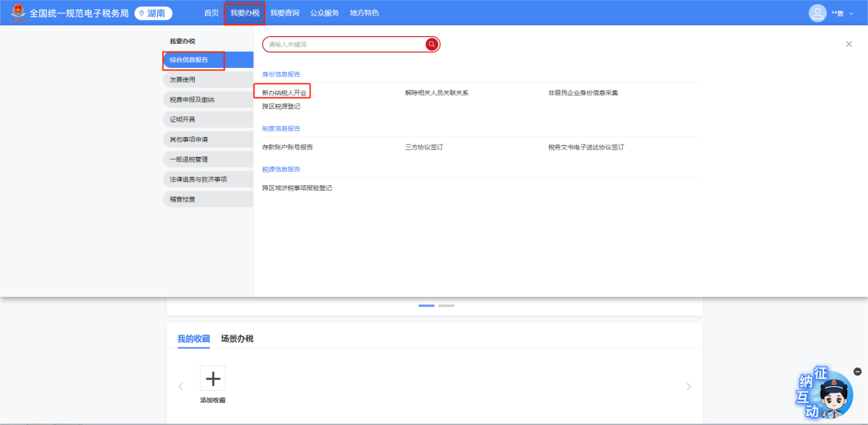Viewport: 868px width, 425px height.
Task: Open the 新办纳税人开业 link
Action: 284,93
